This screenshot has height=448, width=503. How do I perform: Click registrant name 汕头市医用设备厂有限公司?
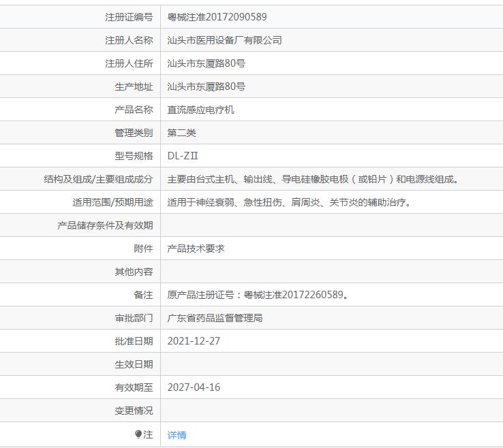[224, 40]
